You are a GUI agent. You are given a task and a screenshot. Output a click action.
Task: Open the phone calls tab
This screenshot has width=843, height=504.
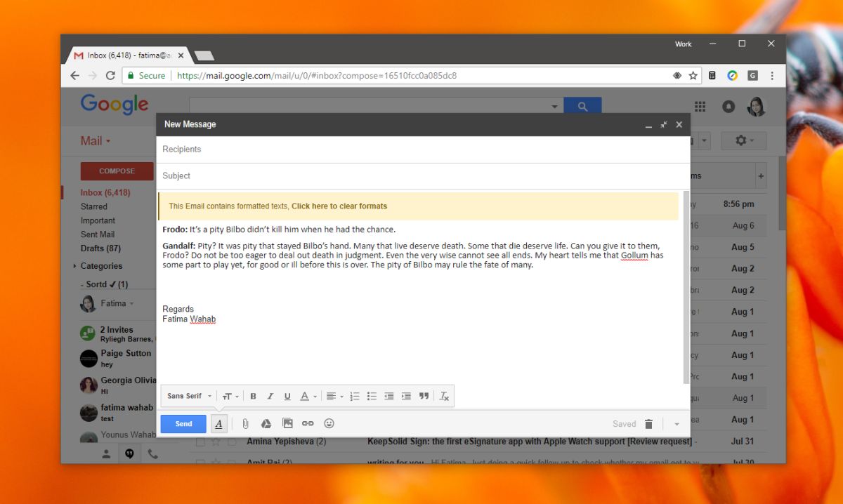[x=152, y=453]
